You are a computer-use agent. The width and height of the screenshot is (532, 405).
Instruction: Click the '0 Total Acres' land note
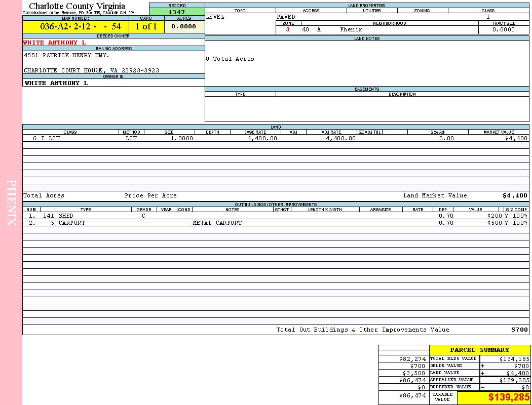(230, 59)
